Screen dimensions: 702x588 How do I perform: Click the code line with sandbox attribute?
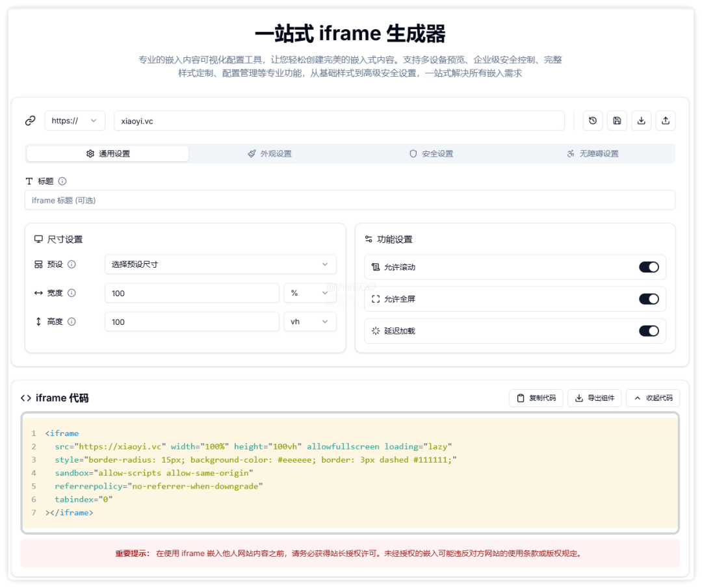coord(153,473)
